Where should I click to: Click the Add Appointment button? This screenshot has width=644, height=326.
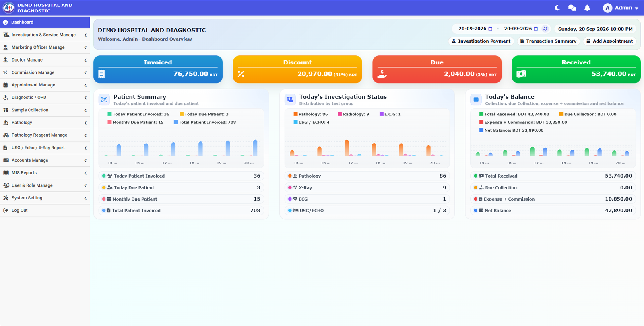click(609, 41)
